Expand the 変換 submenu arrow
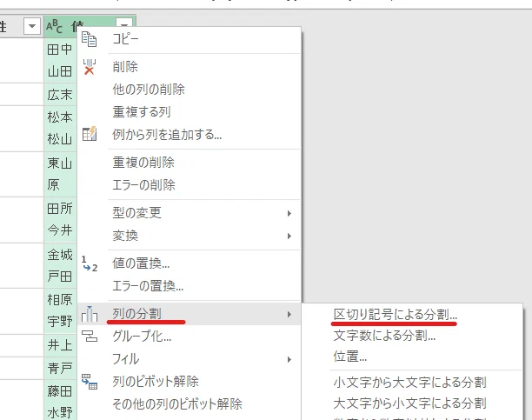Viewport: 532px width, 420px height. click(x=289, y=236)
